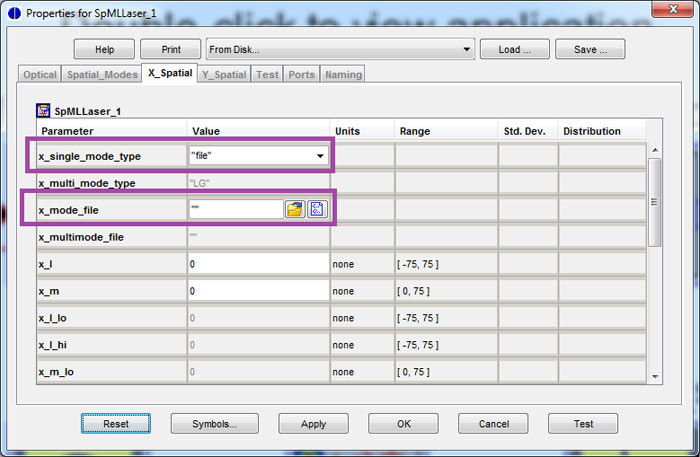Click the SpMLLaser_1 component icon
This screenshot has height=457, width=700.
click(43, 111)
